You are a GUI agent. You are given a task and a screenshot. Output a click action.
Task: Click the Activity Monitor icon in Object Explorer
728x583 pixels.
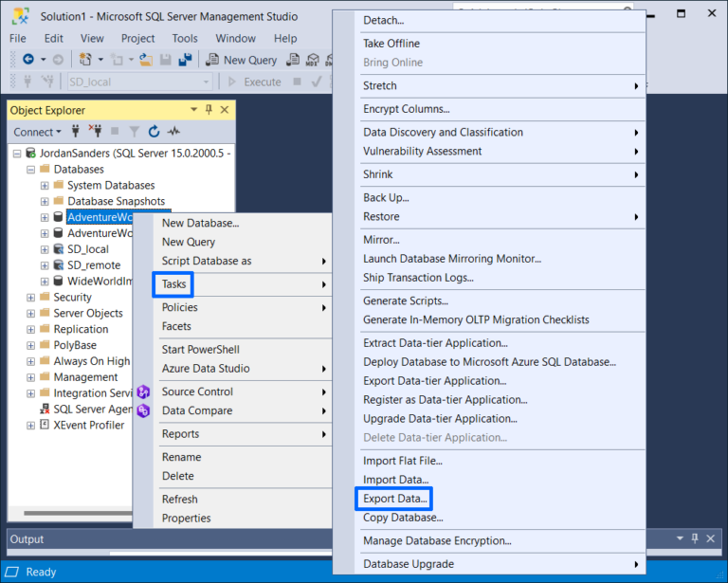tap(173, 132)
